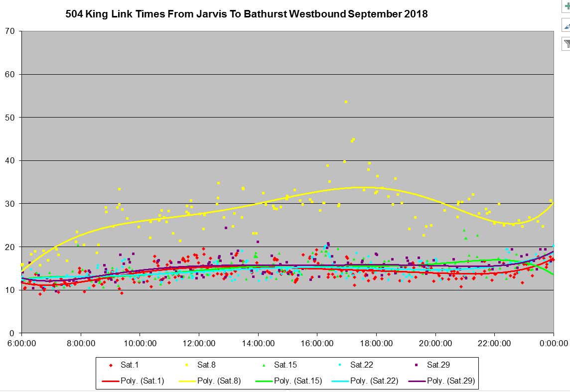Click the yellow Sat.8 square legend marker
Viewport: 570px width, 392px height.
pos(187,365)
